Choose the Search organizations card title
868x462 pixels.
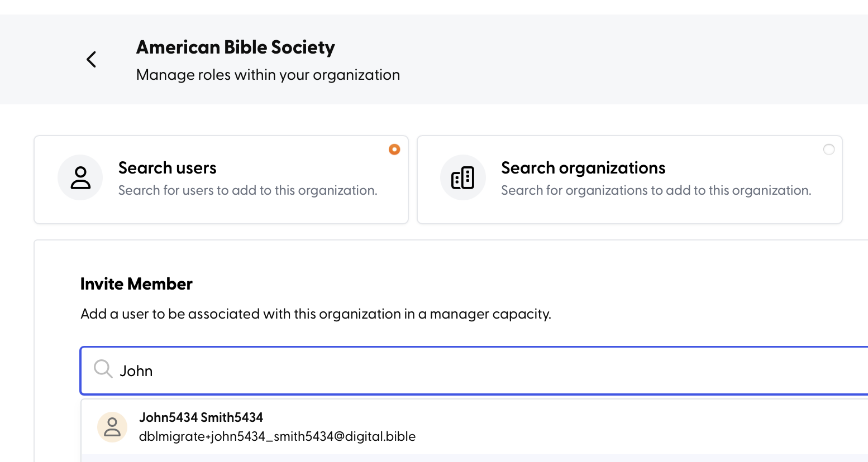pos(583,168)
